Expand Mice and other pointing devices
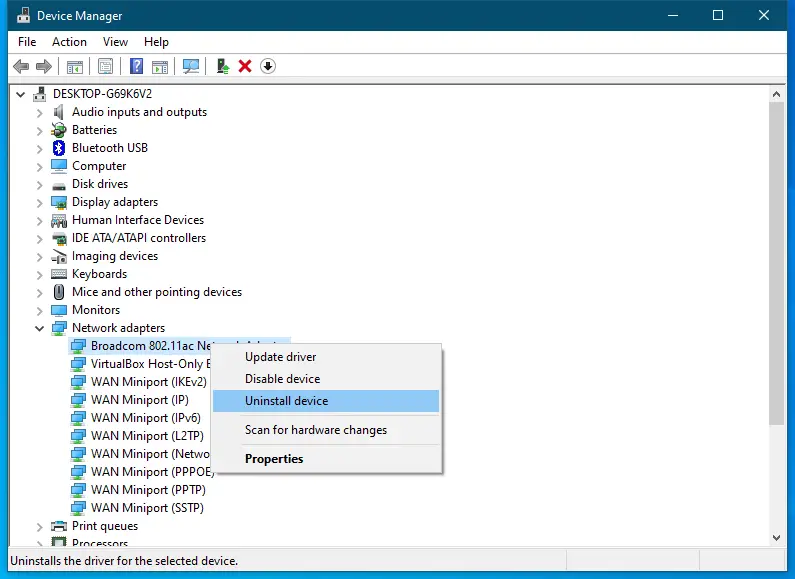Screen dimensions: 795x579 click(x=40, y=293)
